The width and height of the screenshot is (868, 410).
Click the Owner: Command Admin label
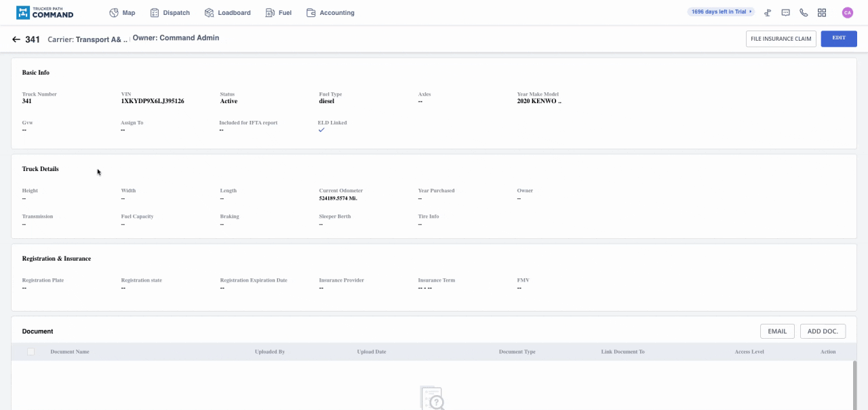(176, 37)
